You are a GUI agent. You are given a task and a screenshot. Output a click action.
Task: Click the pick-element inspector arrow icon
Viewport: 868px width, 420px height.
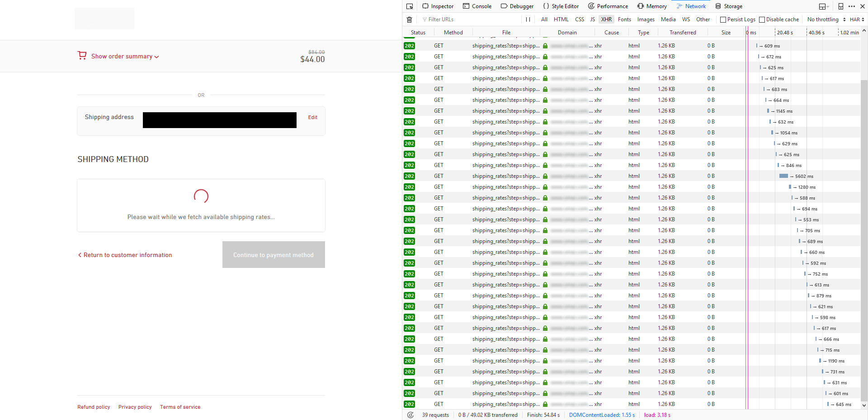coord(410,6)
